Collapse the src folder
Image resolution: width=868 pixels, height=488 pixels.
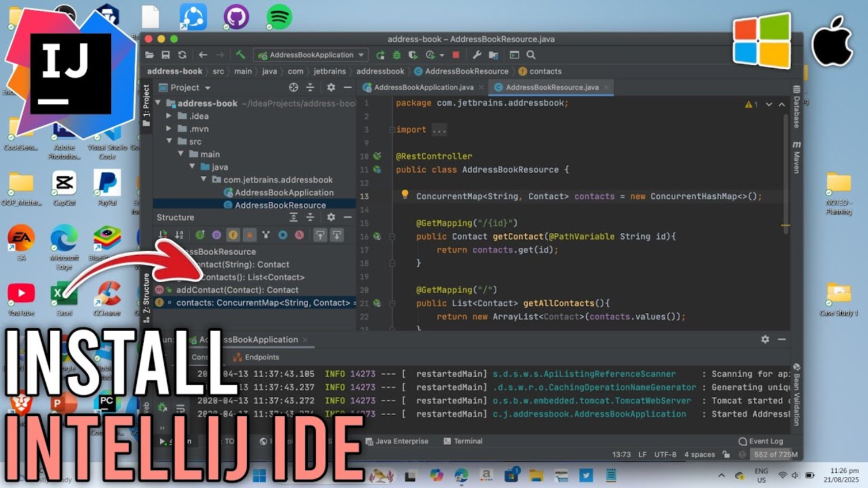170,142
